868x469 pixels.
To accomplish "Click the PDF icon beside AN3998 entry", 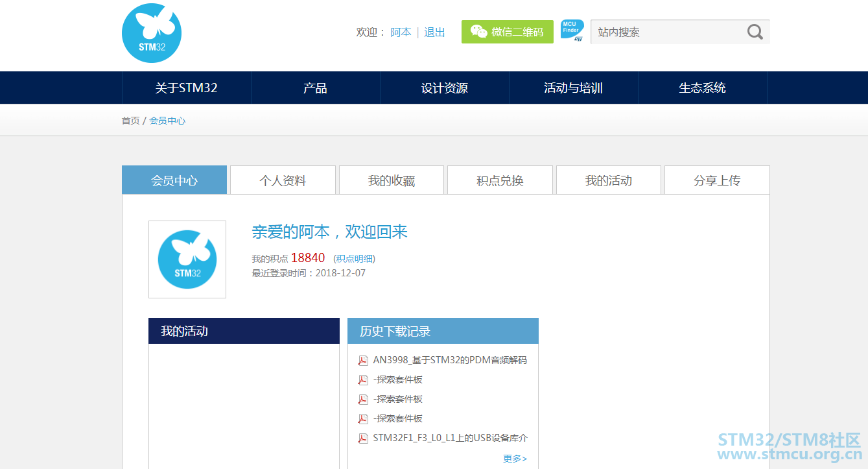I will pos(363,361).
